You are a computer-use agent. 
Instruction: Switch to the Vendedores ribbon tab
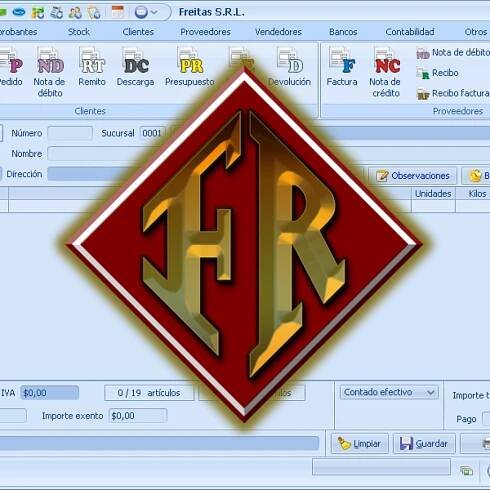pyautogui.click(x=278, y=32)
